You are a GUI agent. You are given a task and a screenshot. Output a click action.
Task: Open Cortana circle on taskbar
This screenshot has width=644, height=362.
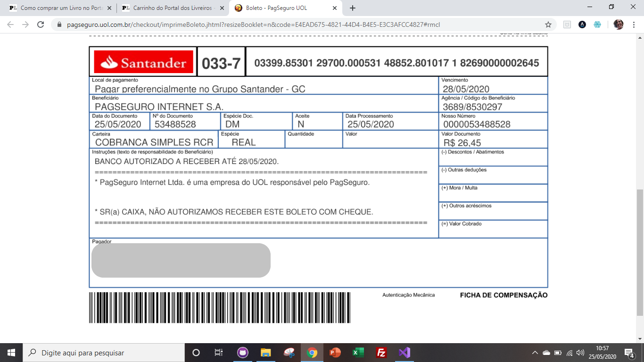196,353
